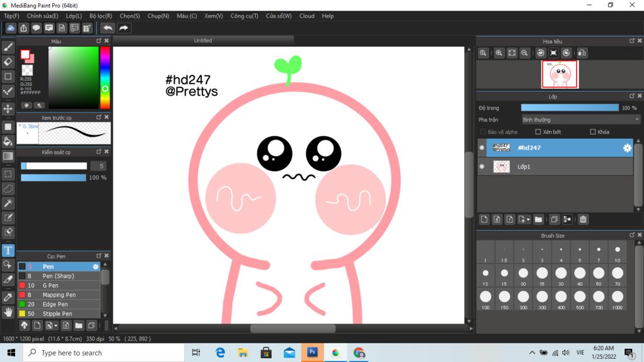Image resolution: width=644 pixels, height=362 pixels.
Task: Adjust the Độ trong opacity slider
Action: tap(570, 108)
